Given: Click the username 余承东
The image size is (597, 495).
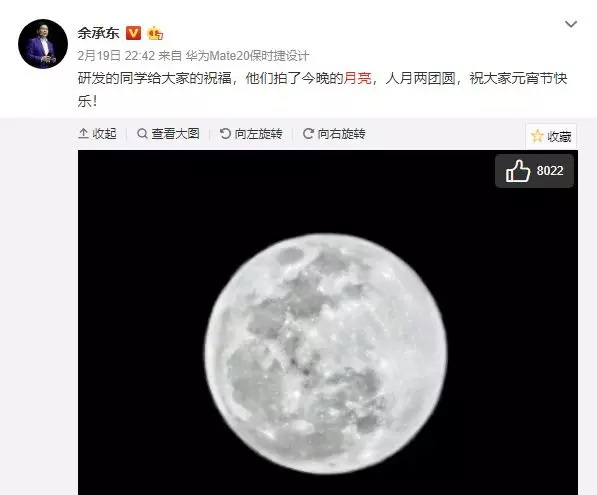Looking at the screenshot, I should [99, 33].
